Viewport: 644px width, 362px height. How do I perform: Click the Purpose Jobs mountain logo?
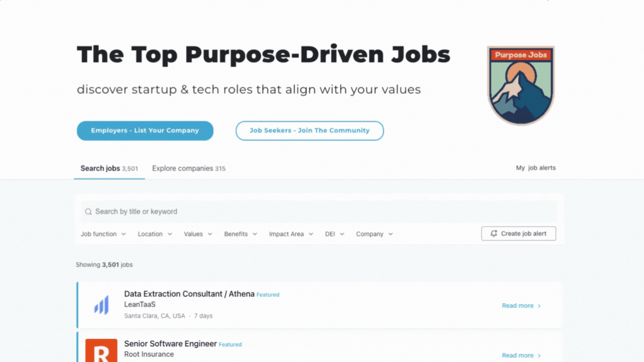[x=521, y=85]
